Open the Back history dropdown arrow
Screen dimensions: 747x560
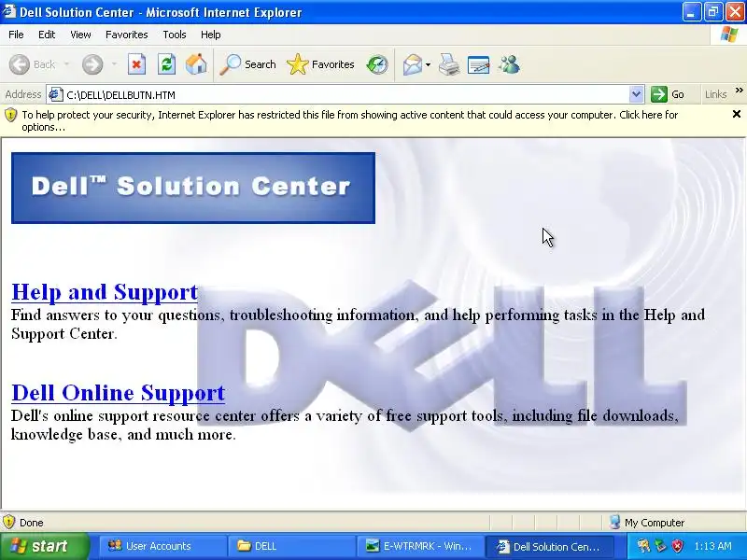tap(66, 64)
